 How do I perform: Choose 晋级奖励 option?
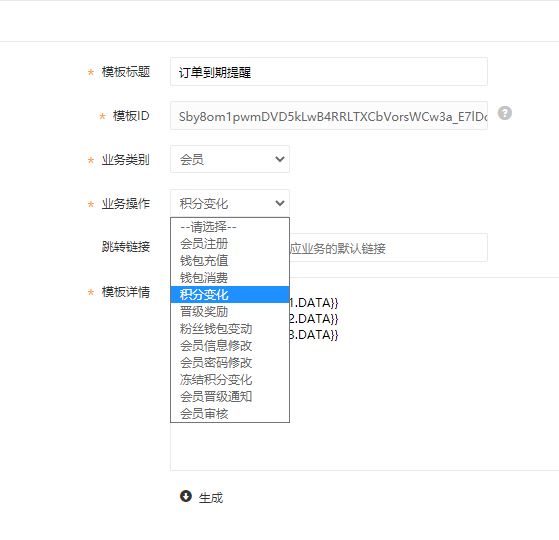click(x=230, y=312)
